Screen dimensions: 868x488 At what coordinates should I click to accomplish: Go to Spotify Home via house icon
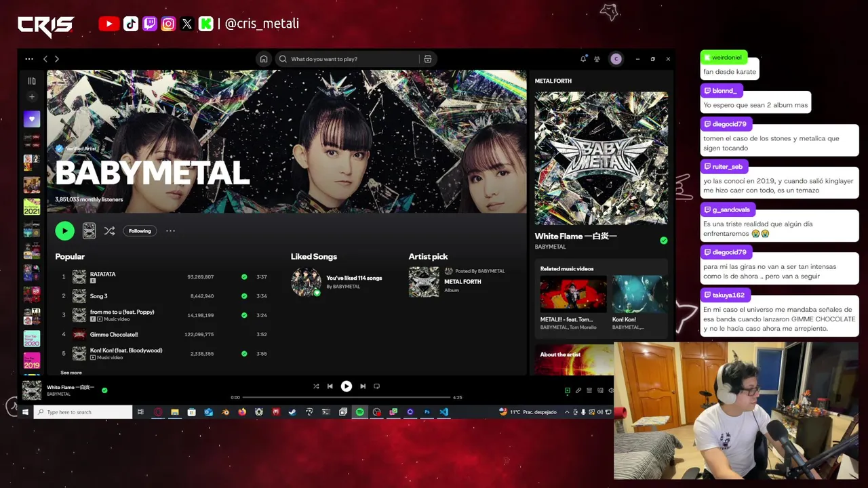pos(264,59)
